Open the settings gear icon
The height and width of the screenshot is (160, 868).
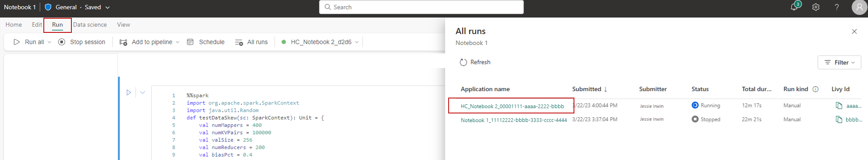click(x=816, y=7)
